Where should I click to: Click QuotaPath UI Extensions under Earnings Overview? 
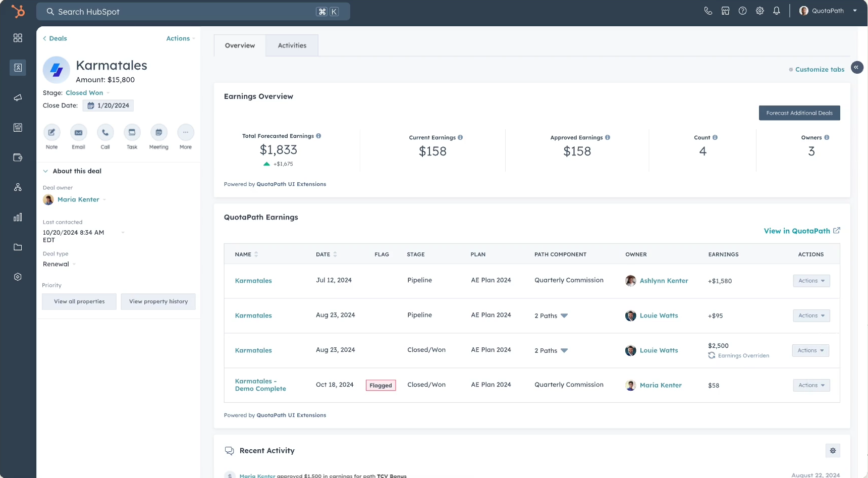(x=291, y=184)
